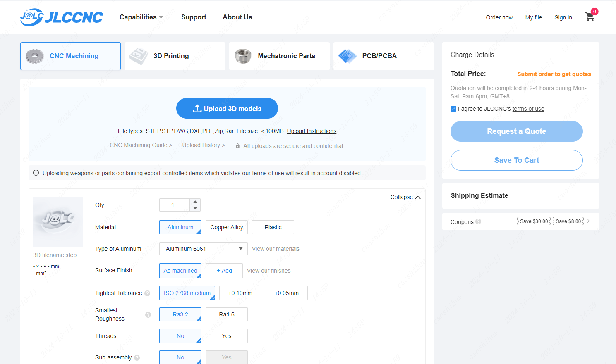Click Request a Quote button
Image resolution: width=616 pixels, height=364 pixels.
517,131
